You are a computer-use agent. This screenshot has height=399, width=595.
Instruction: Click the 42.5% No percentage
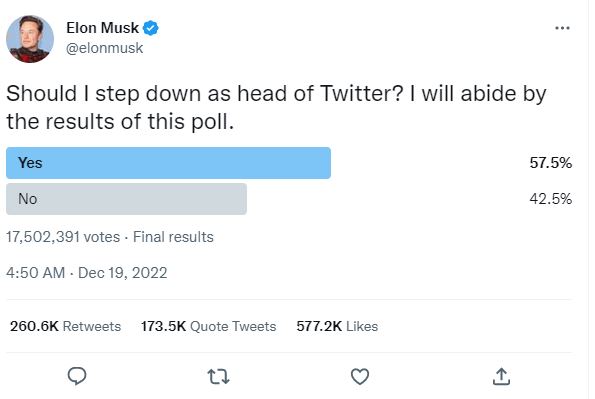click(551, 199)
